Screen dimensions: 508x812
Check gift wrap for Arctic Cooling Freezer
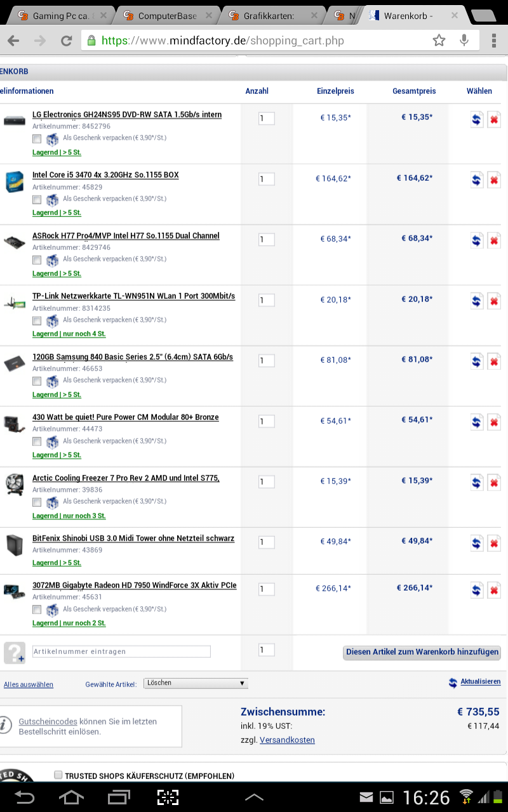pyautogui.click(x=37, y=502)
